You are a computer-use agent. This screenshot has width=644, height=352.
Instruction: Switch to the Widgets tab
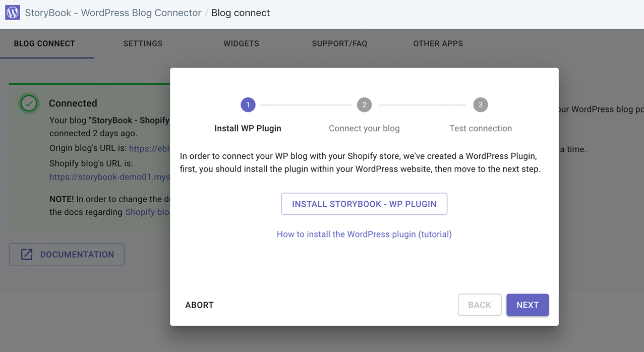point(241,44)
